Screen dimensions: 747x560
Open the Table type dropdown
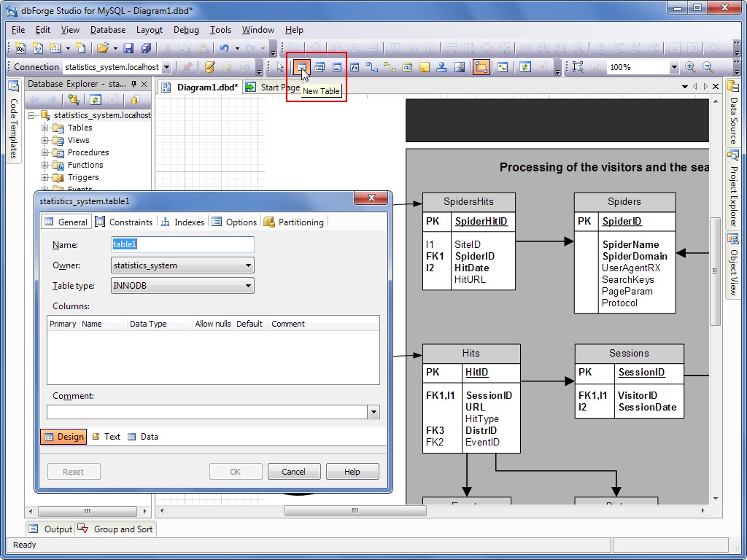coord(248,286)
